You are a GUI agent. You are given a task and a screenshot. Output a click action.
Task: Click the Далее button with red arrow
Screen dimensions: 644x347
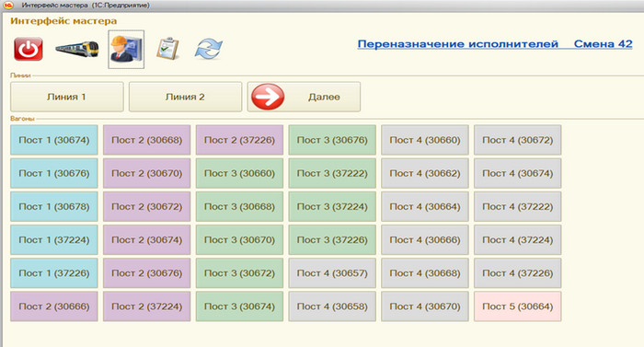click(304, 97)
